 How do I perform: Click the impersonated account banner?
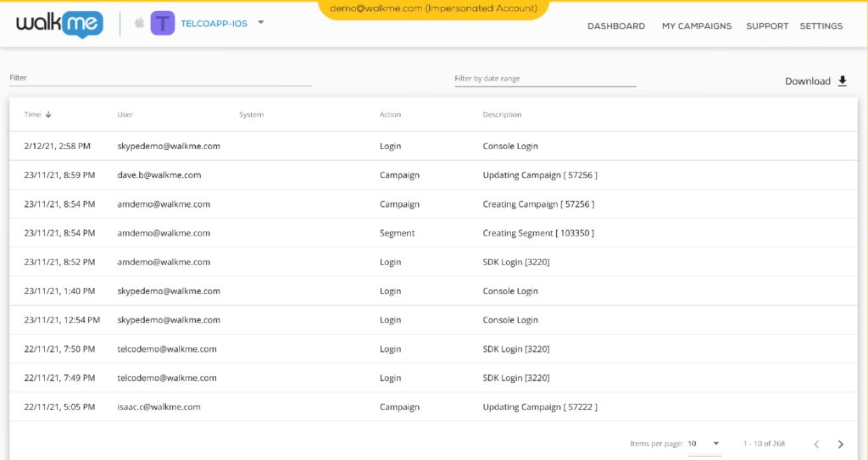pyautogui.click(x=433, y=8)
